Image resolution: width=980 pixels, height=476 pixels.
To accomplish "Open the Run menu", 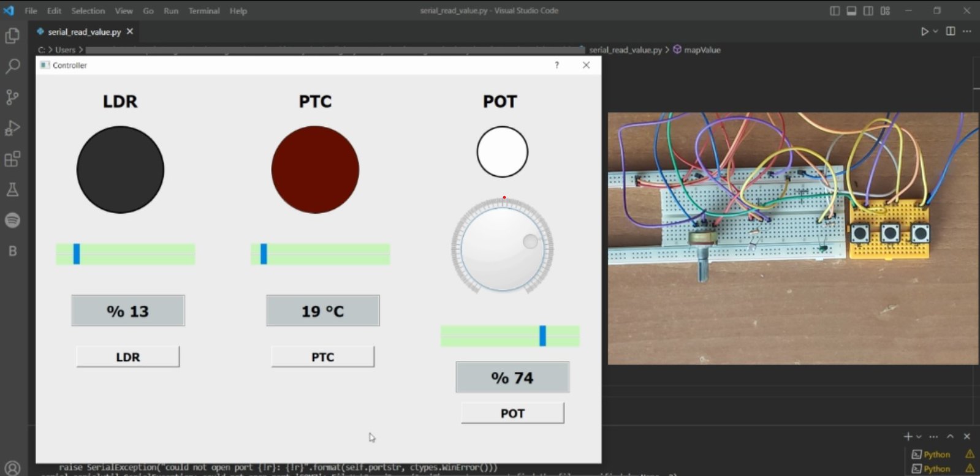I will (x=171, y=10).
